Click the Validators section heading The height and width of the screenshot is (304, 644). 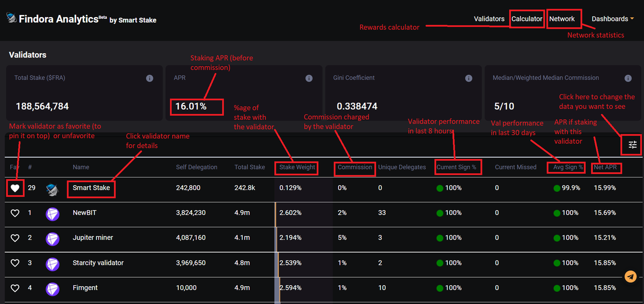[28, 55]
